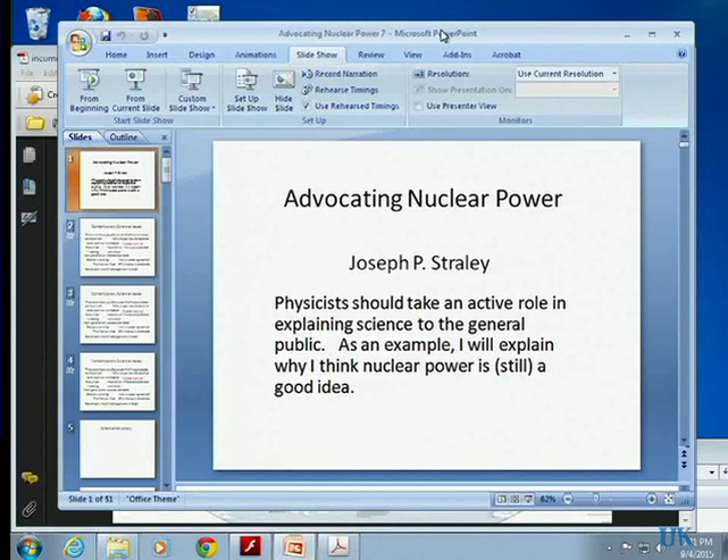
Task: Click zoom out minus button
Action: point(568,499)
